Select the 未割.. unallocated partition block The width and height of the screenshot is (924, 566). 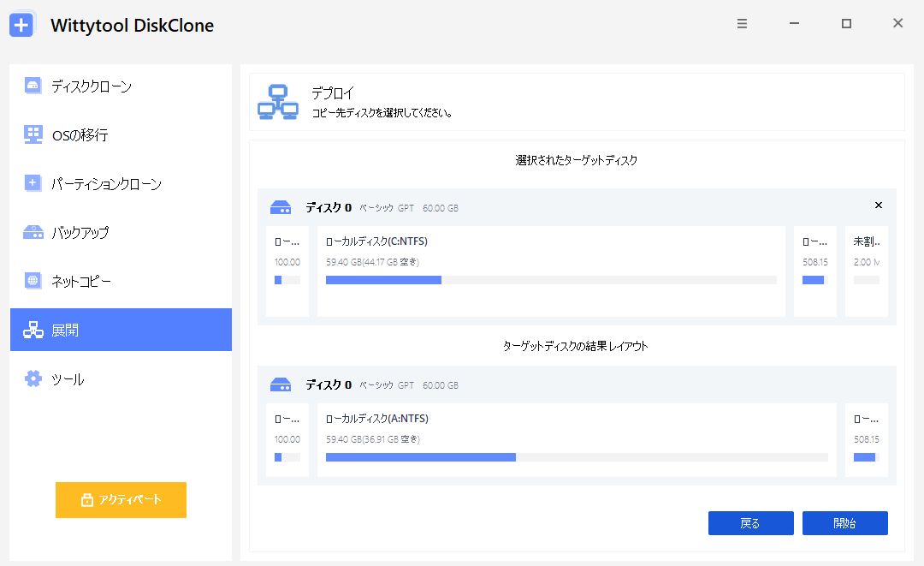[x=866, y=271]
